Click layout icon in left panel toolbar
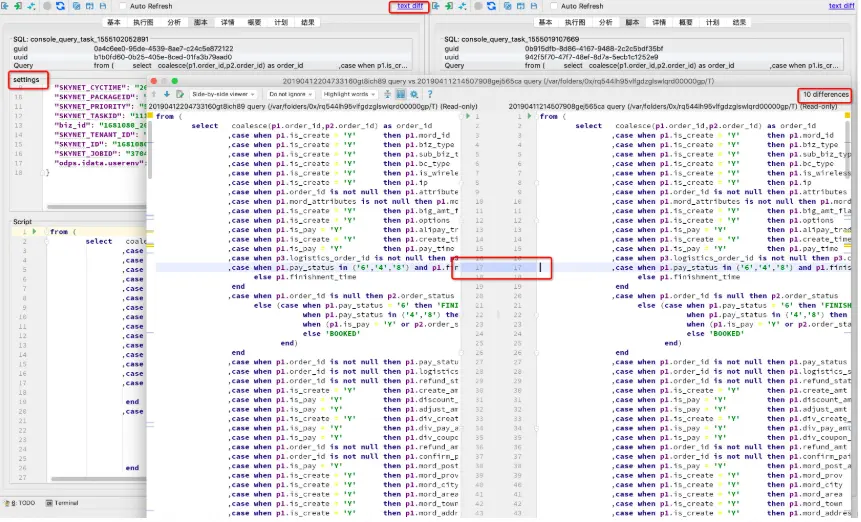Image resolution: width=861 pixels, height=522 pixels. pyautogui.click(x=90, y=6)
